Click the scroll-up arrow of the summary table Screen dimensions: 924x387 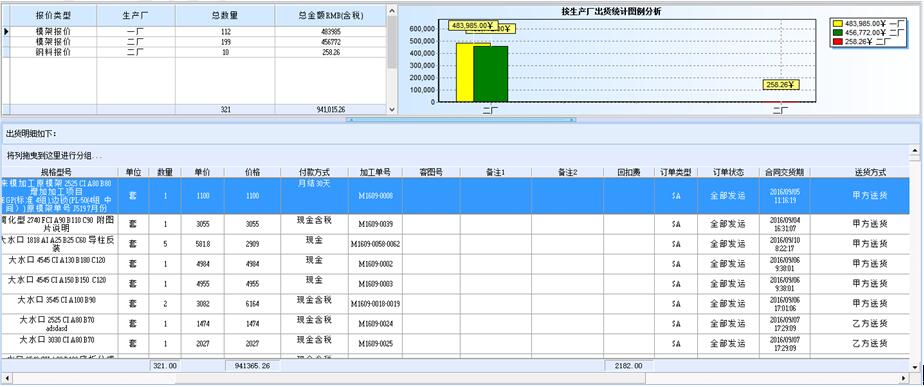[392, 11]
